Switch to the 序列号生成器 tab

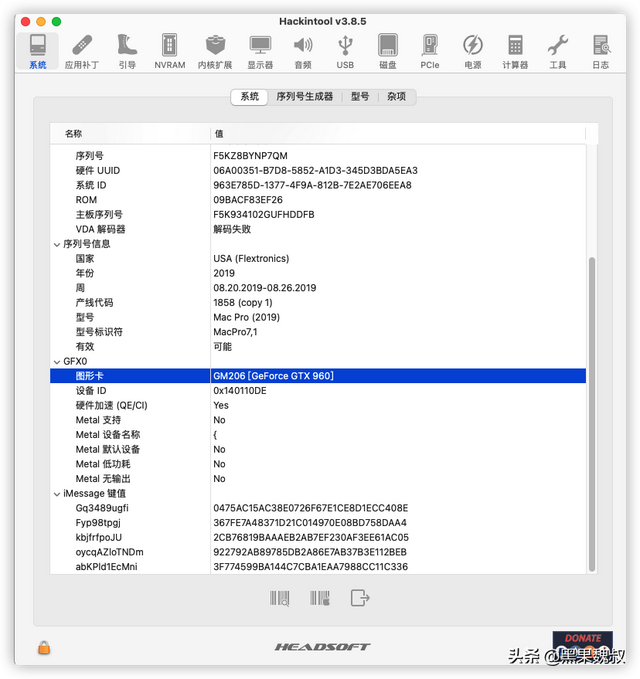(304, 97)
